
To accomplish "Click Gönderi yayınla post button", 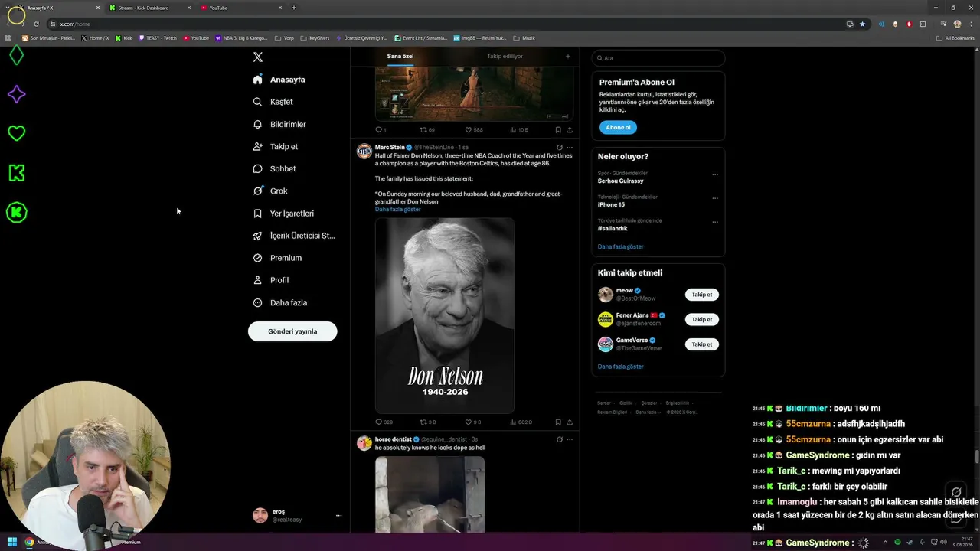I will 292,331.
